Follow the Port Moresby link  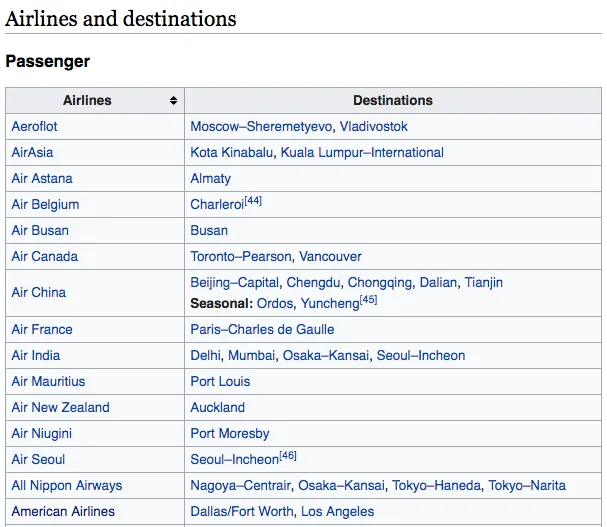click(x=230, y=434)
